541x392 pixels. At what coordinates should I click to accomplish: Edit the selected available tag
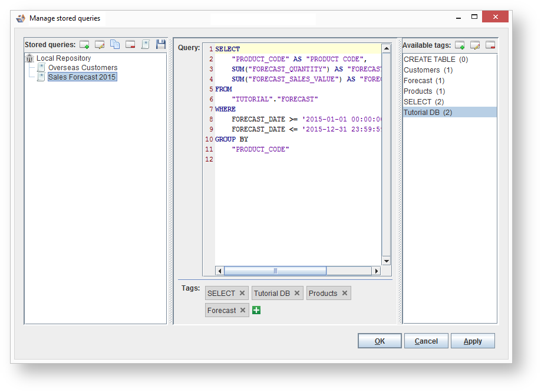coord(475,45)
